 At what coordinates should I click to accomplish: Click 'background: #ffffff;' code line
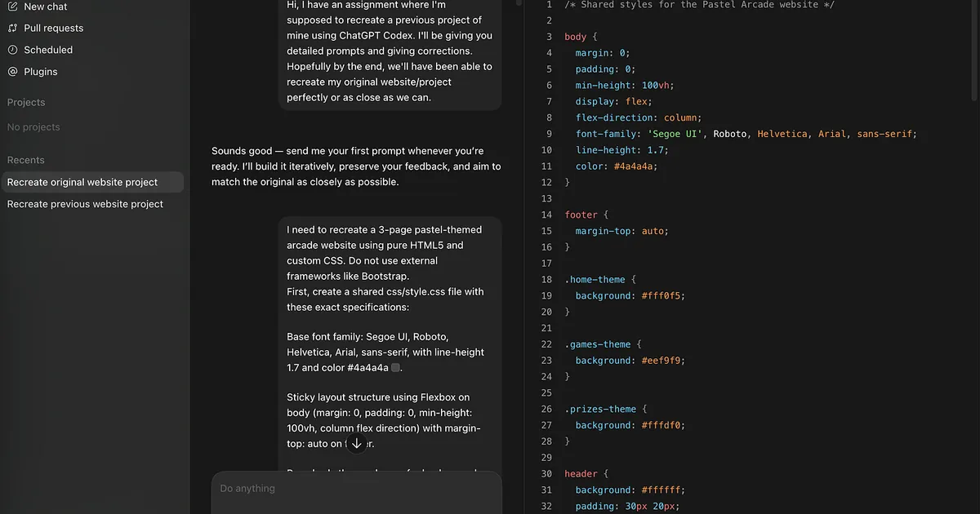point(630,490)
